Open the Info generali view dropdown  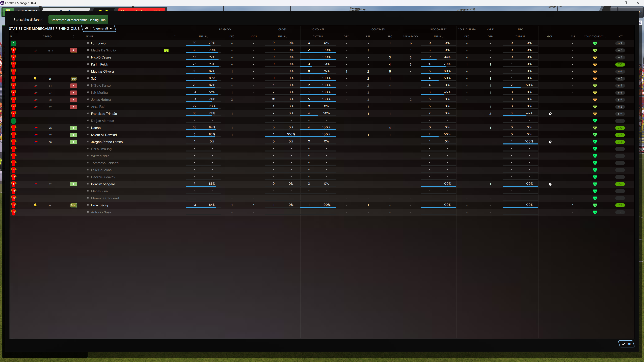point(99,28)
